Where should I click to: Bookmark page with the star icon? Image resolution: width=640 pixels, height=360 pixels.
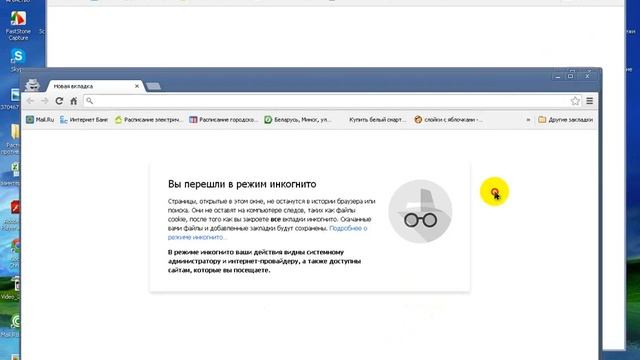tap(575, 101)
